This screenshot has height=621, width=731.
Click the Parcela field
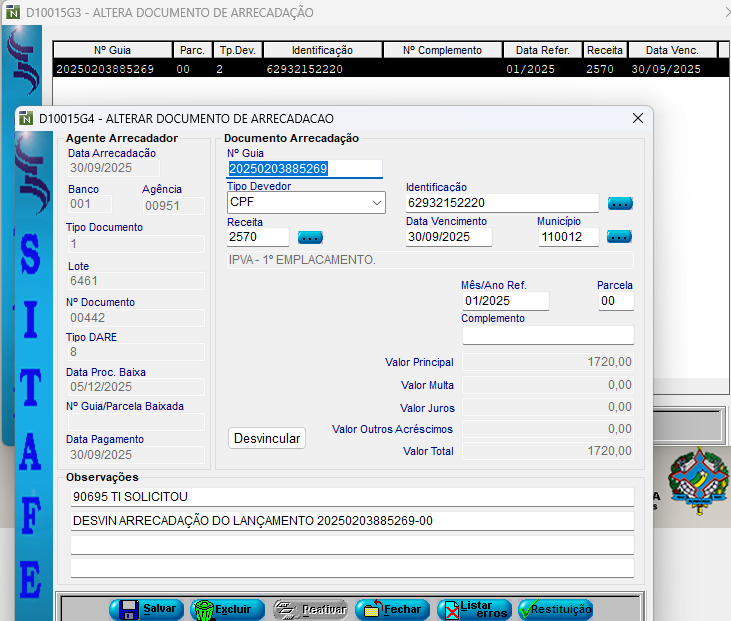615,301
